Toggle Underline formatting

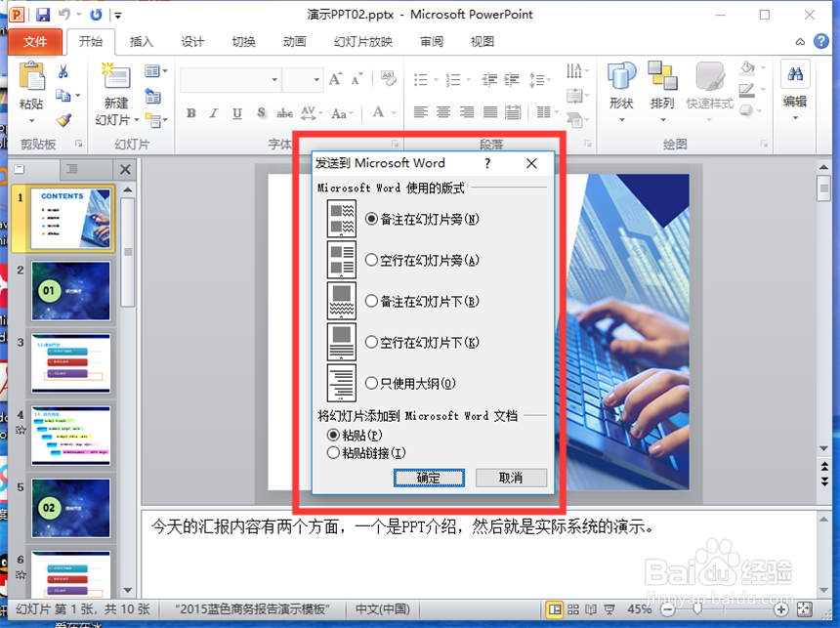[237, 113]
